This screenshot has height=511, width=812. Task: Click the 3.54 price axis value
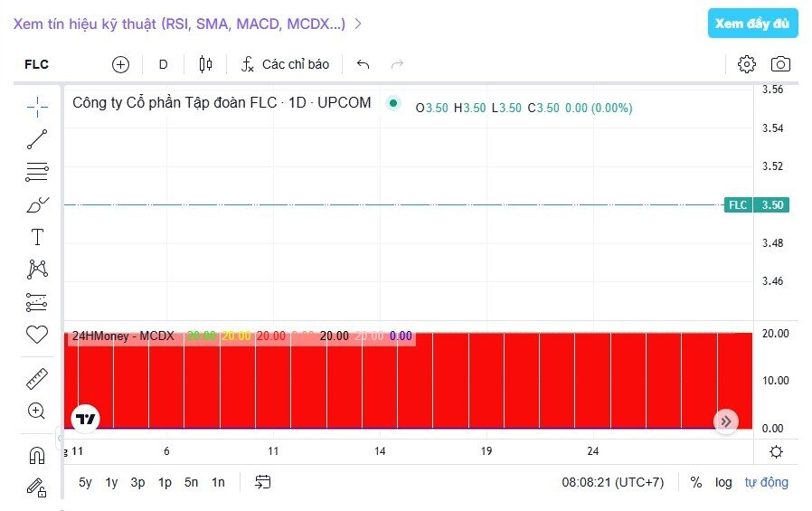[772, 128]
